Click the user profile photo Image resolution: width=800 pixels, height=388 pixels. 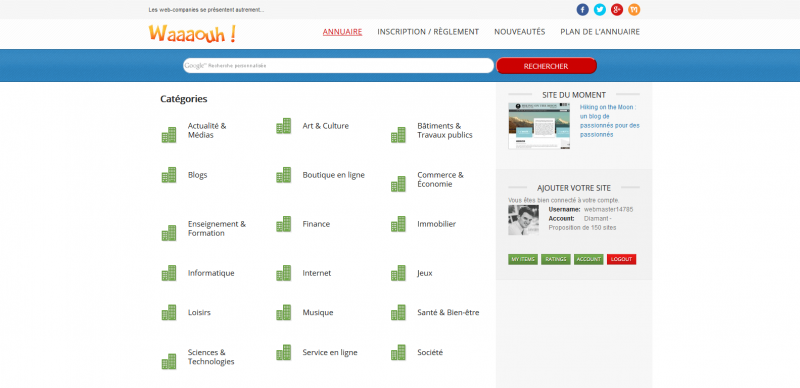point(523,220)
